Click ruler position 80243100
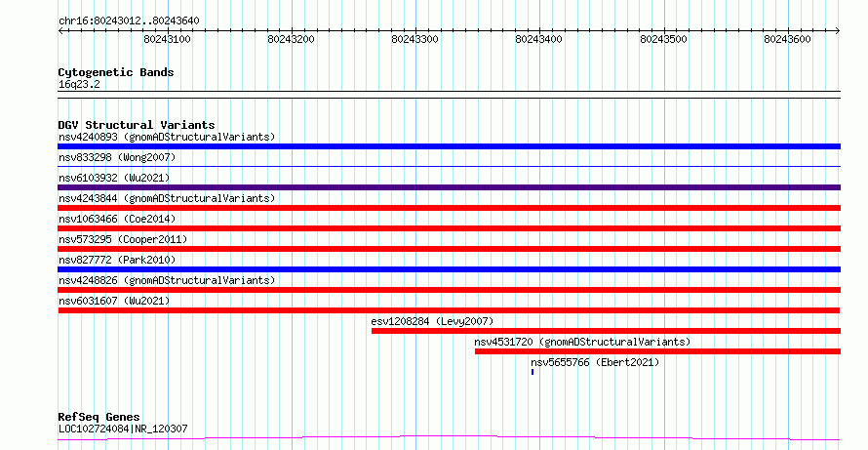 point(167,39)
